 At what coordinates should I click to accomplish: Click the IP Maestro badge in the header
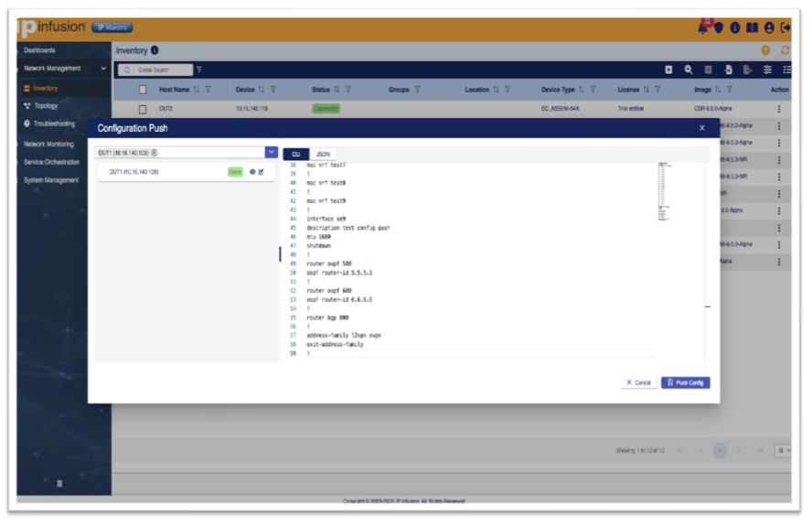112,27
